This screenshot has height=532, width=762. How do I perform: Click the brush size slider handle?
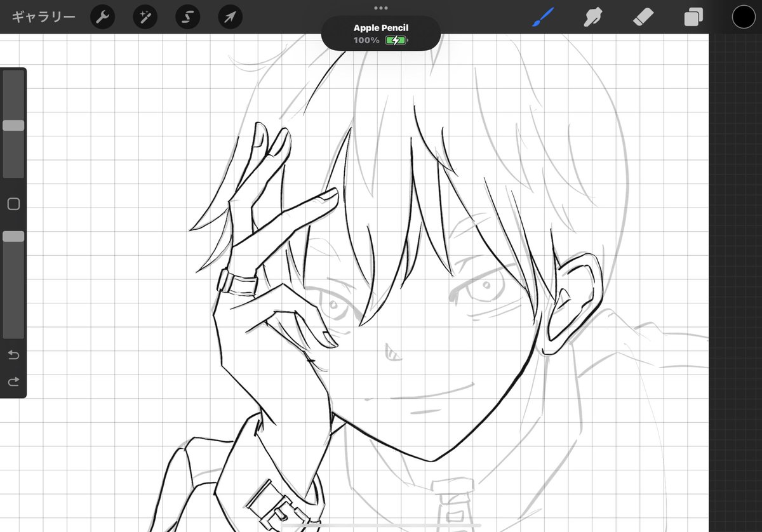click(x=13, y=126)
